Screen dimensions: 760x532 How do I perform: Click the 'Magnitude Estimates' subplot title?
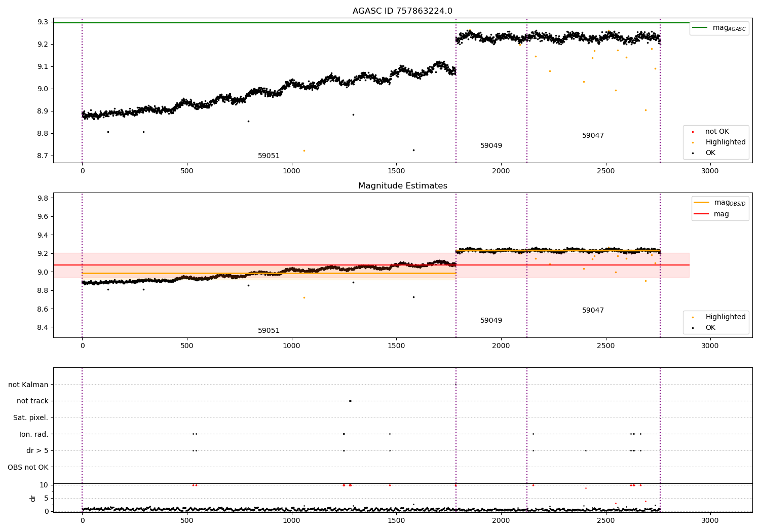[402, 186]
